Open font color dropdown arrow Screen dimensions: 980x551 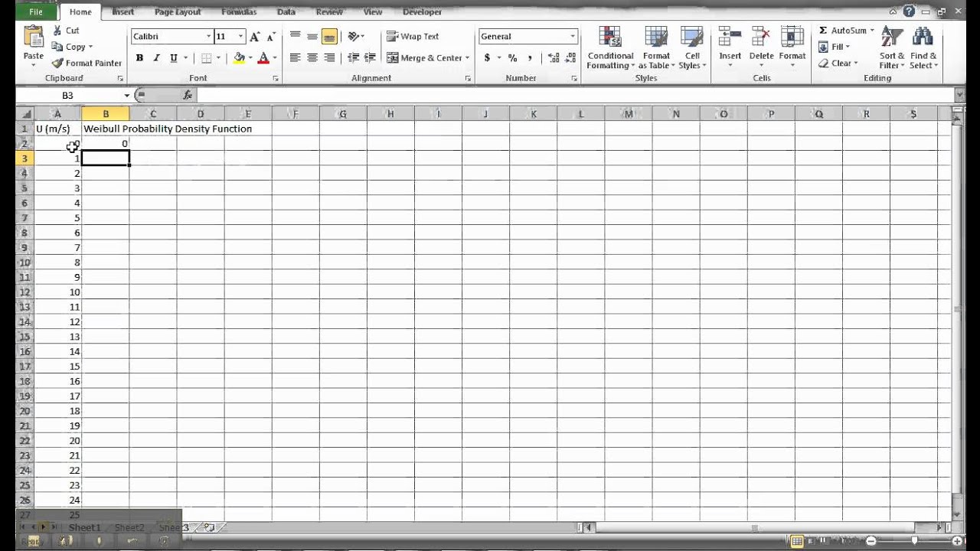coord(275,58)
